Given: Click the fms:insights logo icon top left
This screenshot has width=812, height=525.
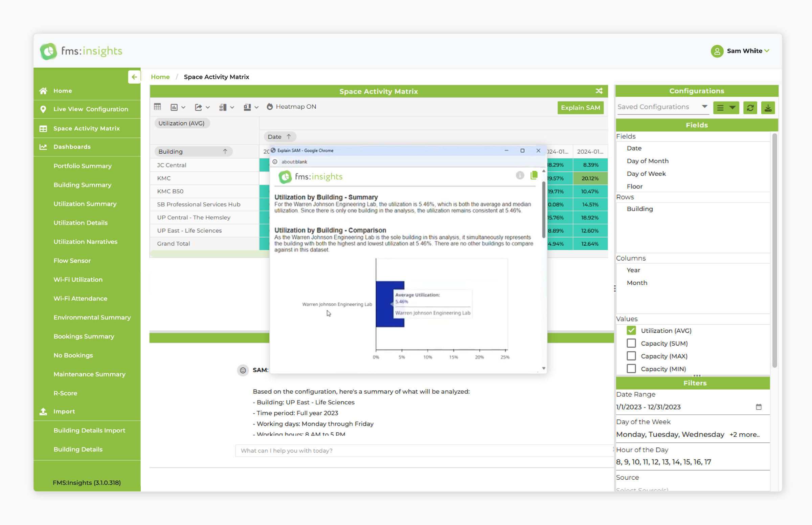Looking at the screenshot, I should tap(48, 51).
